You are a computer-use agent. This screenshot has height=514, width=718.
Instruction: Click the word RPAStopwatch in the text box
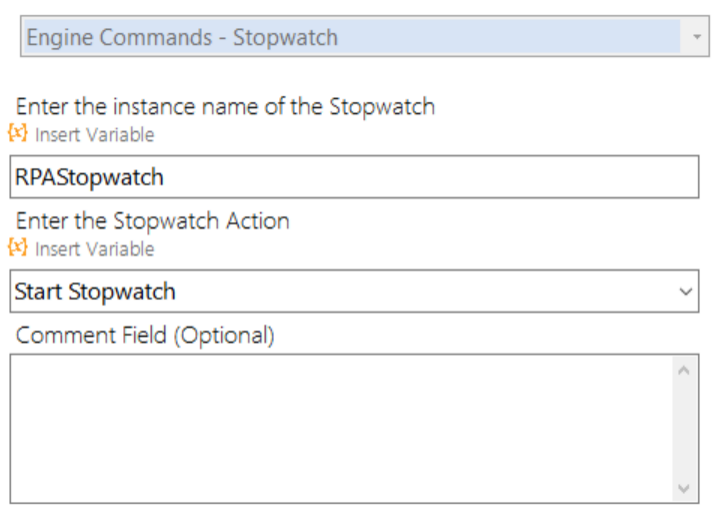click(89, 178)
